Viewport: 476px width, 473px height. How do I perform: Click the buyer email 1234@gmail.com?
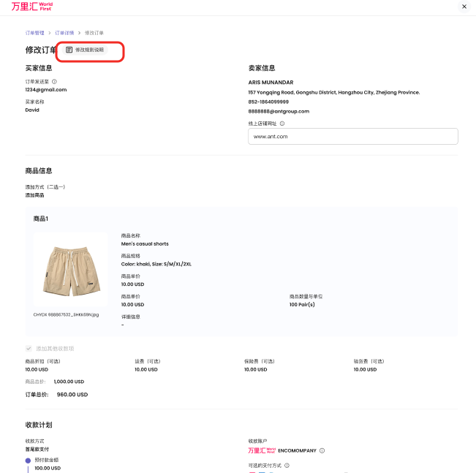[45, 90]
